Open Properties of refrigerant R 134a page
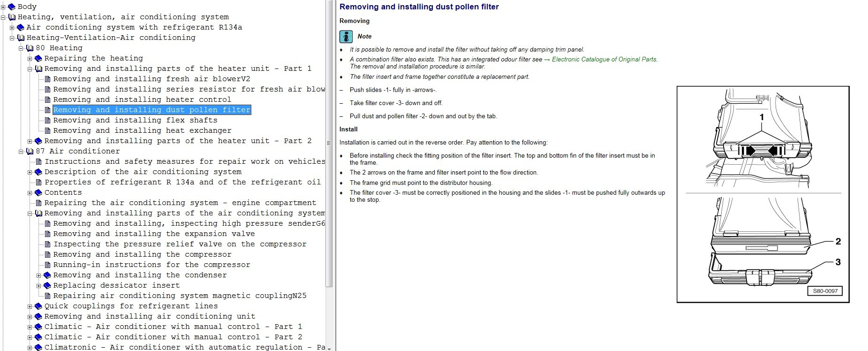868x351 pixels. pos(183,183)
